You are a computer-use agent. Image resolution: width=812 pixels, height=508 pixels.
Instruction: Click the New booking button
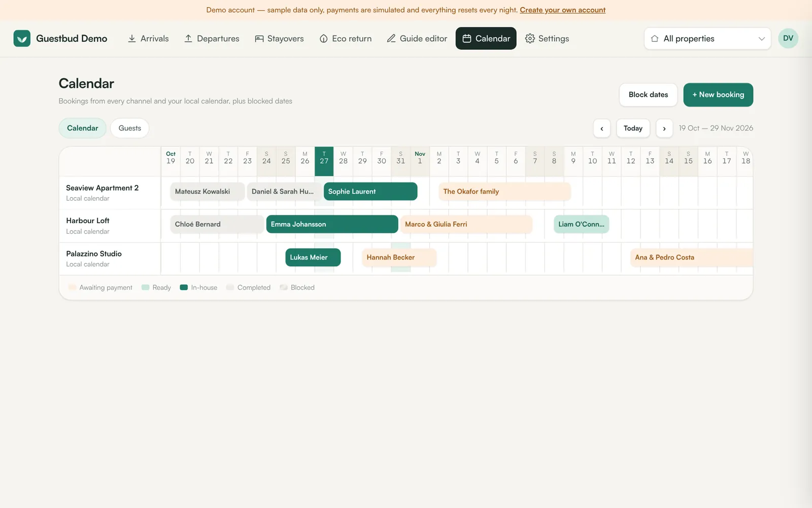tap(718, 95)
